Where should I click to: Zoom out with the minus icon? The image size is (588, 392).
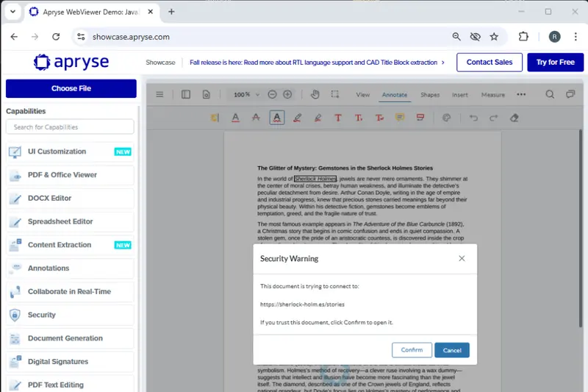point(272,95)
